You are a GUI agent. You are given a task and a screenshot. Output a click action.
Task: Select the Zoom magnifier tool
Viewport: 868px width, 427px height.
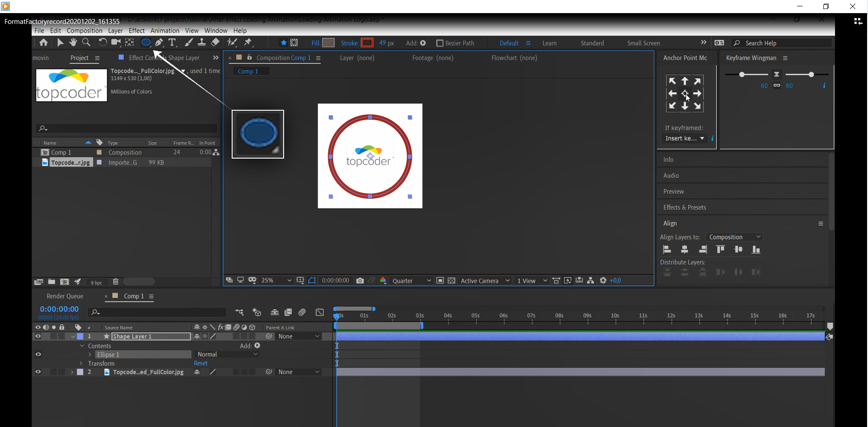[x=86, y=42]
